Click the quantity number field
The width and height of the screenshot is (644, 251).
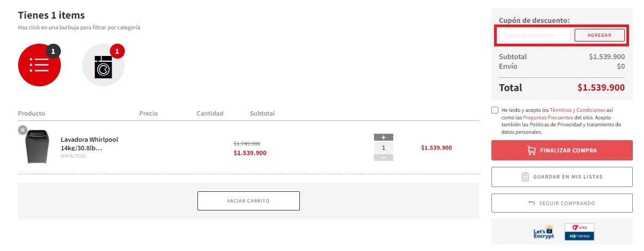point(383,148)
